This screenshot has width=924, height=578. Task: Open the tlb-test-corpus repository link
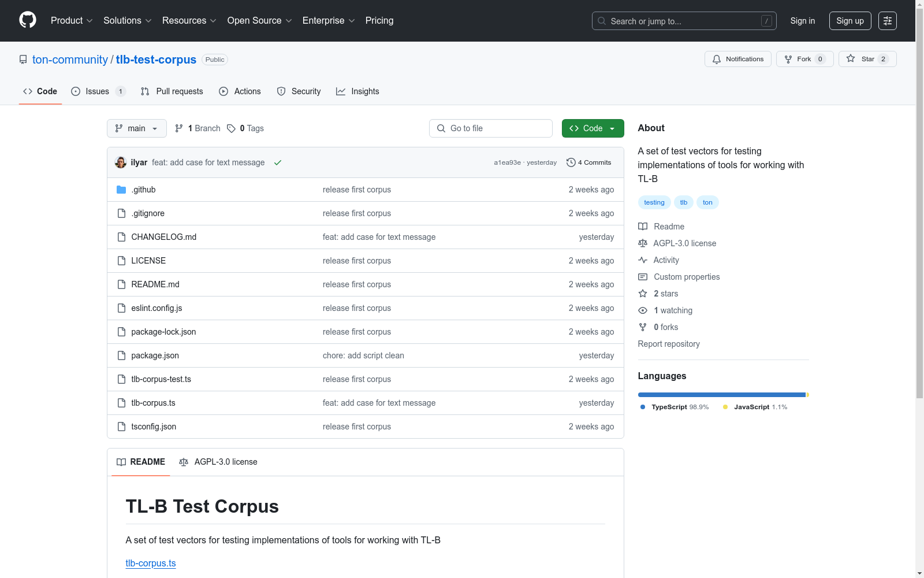[x=156, y=60]
